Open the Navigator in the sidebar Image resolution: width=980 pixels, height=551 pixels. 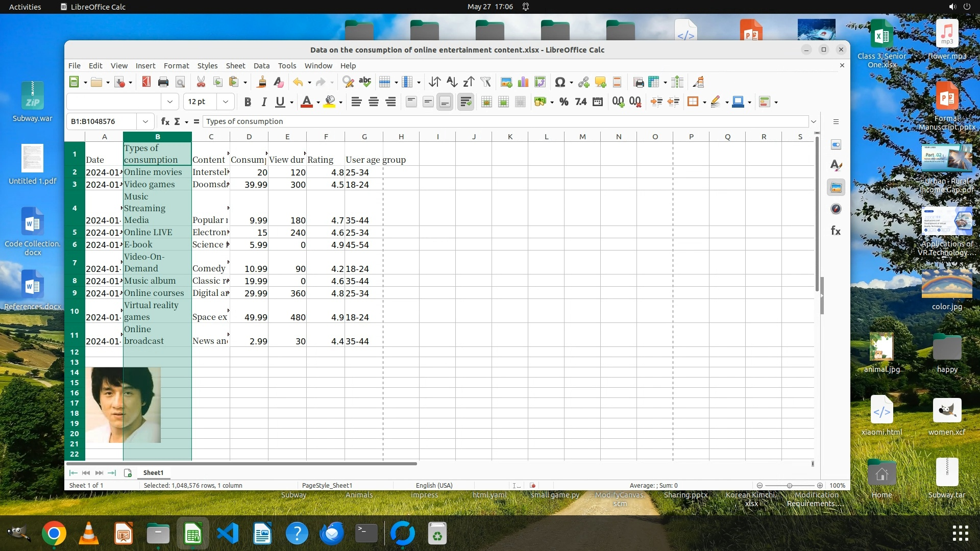836,209
